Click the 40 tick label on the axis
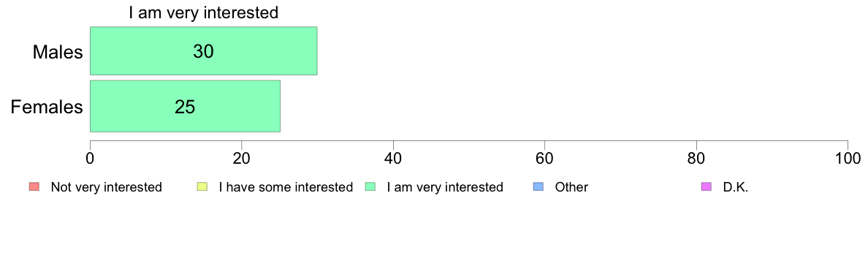 pos(393,159)
